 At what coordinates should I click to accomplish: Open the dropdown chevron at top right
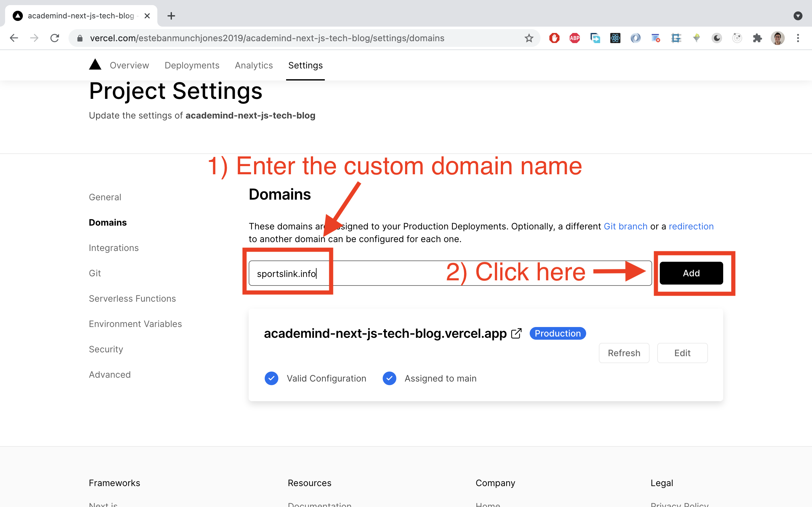point(798,16)
